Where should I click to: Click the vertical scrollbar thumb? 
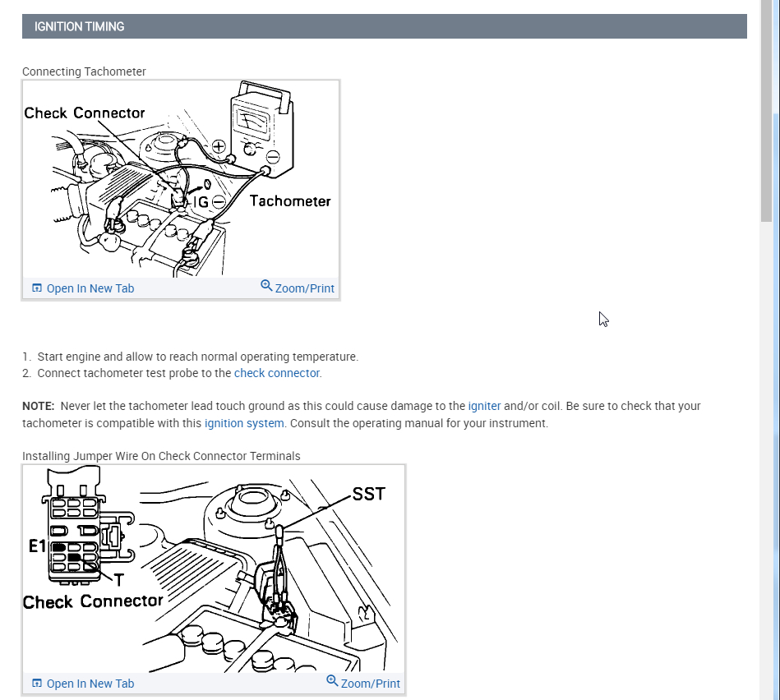click(766, 111)
